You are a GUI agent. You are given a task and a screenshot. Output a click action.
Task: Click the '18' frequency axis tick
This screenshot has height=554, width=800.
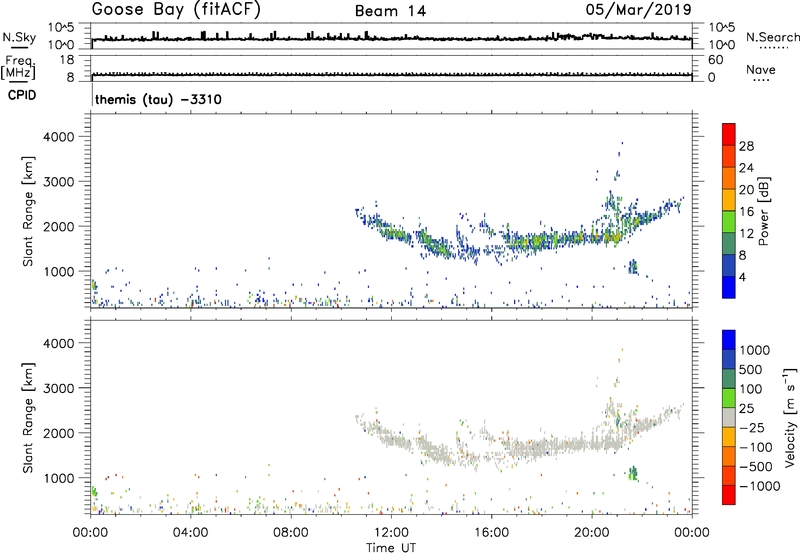(x=67, y=60)
